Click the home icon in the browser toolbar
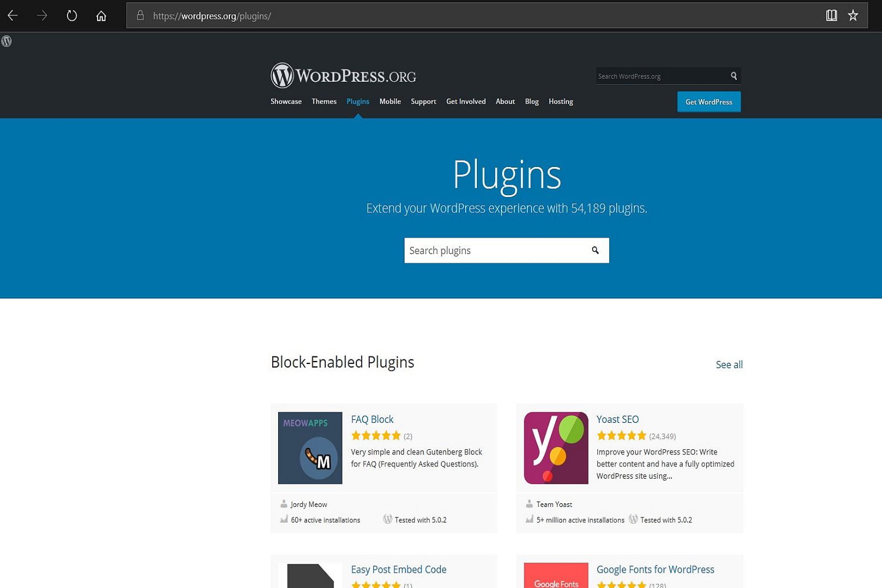The image size is (882, 588). [101, 16]
